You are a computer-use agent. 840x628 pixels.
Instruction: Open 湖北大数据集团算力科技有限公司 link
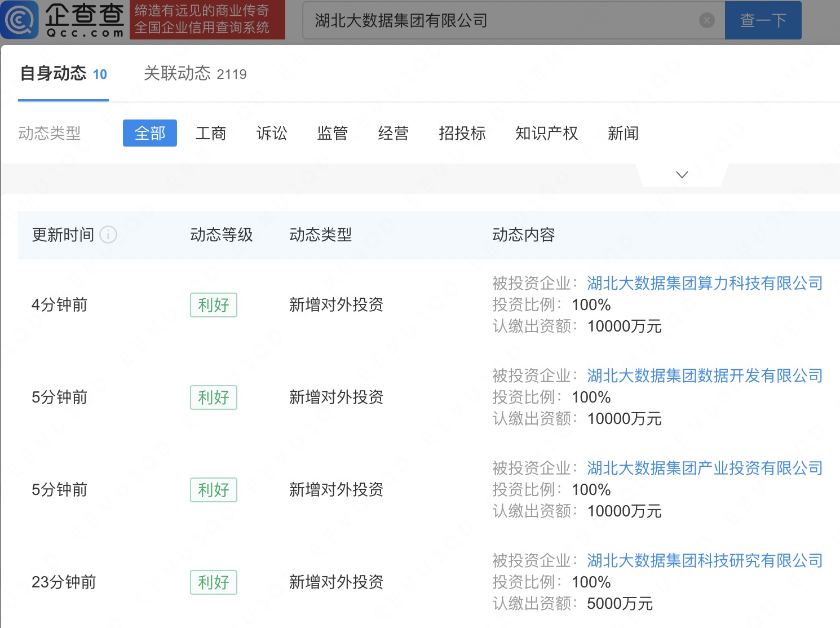705,283
